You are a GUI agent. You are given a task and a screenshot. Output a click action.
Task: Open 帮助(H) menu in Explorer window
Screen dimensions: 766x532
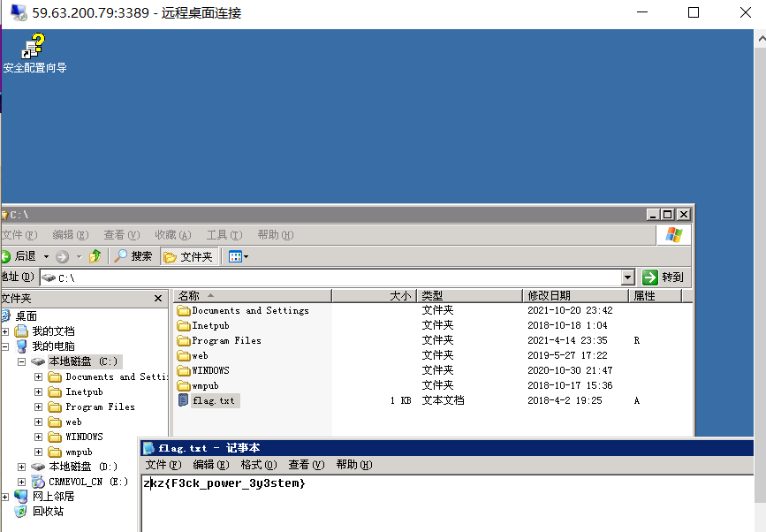click(x=276, y=235)
